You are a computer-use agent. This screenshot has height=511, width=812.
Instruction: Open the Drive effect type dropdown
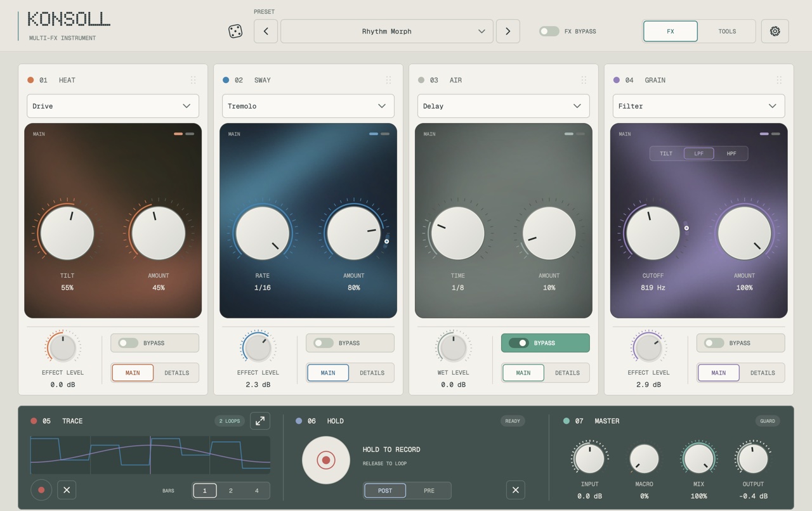pyautogui.click(x=113, y=106)
